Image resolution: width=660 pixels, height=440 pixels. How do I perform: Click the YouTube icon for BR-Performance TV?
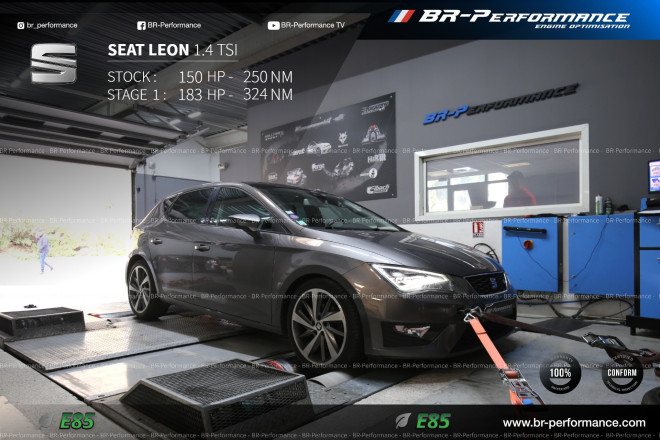pos(273,25)
